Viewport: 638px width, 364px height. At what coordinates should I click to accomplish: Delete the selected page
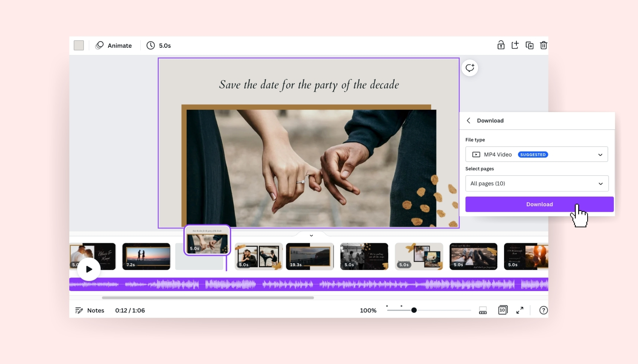point(544,45)
